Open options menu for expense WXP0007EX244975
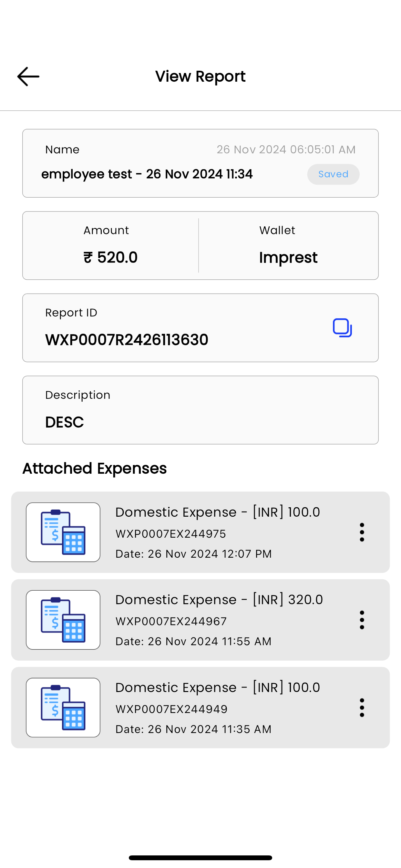 click(x=362, y=532)
